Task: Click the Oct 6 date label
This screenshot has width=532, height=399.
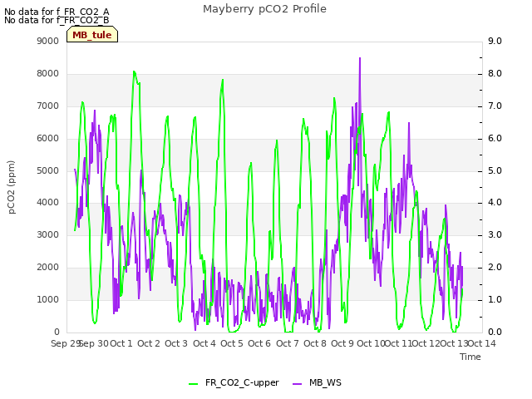Action: pyautogui.click(x=259, y=343)
